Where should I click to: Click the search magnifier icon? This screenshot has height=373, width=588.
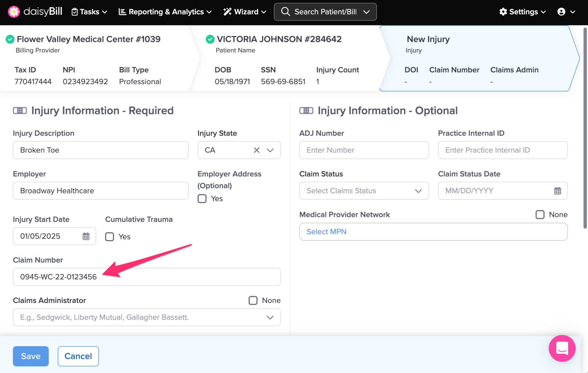[285, 12]
